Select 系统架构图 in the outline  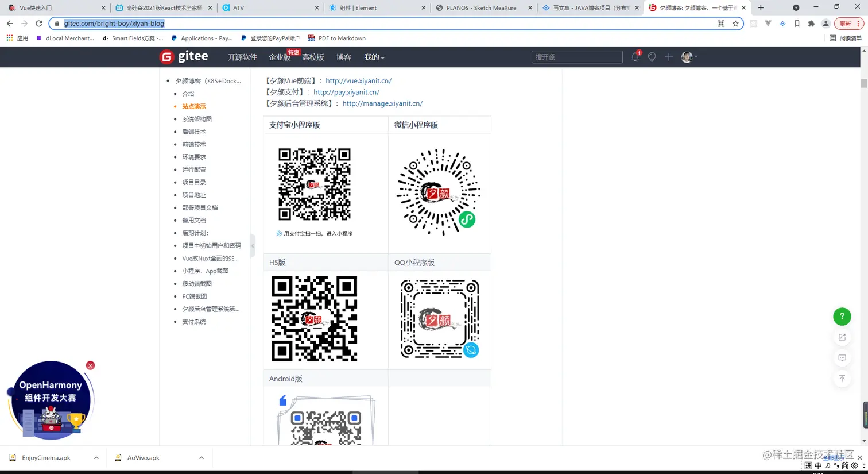pos(197,119)
